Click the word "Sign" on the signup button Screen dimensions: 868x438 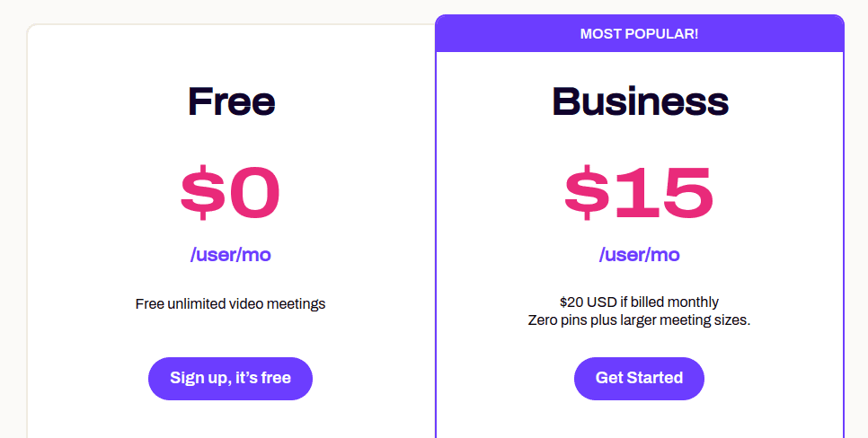pyautogui.click(x=186, y=378)
